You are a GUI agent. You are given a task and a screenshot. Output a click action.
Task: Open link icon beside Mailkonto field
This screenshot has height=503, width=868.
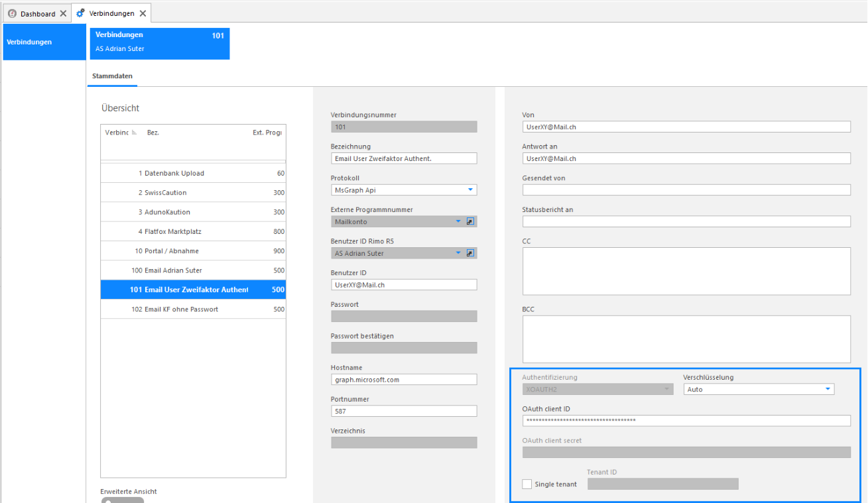coord(470,221)
